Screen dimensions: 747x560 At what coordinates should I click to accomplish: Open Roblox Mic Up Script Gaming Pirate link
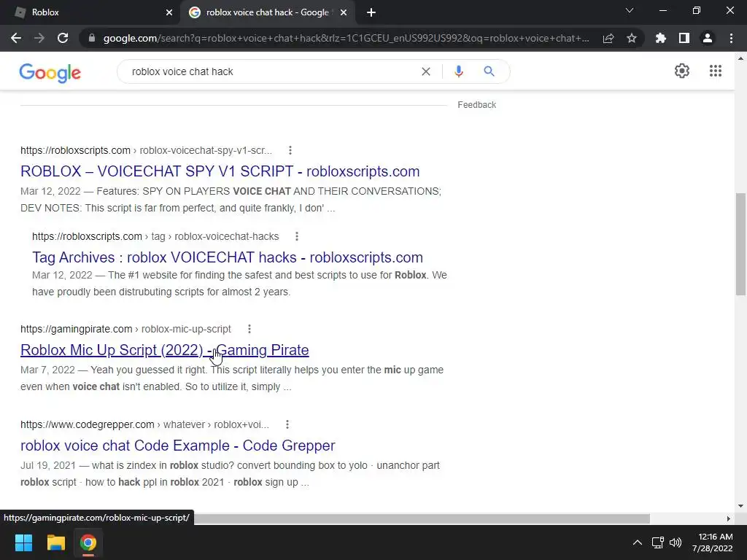pos(164,350)
